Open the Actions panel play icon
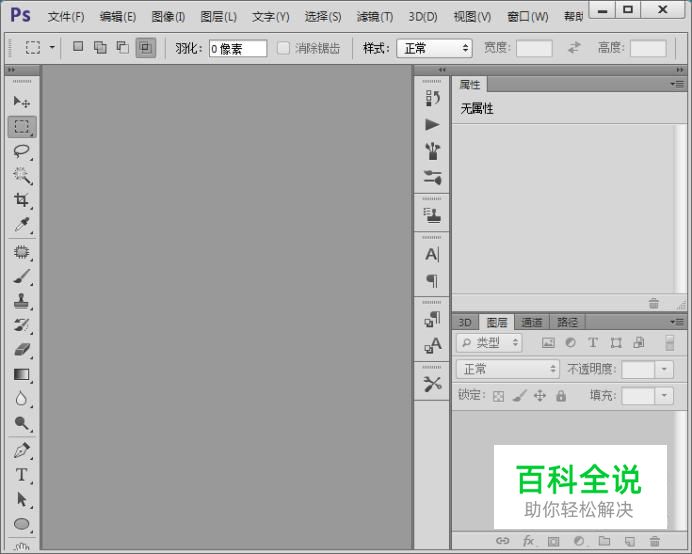Viewport: 692px width, 554px height. pyautogui.click(x=432, y=125)
